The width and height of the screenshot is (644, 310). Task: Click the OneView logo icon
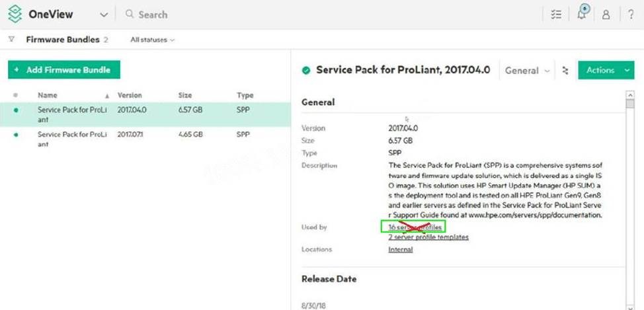15,14
